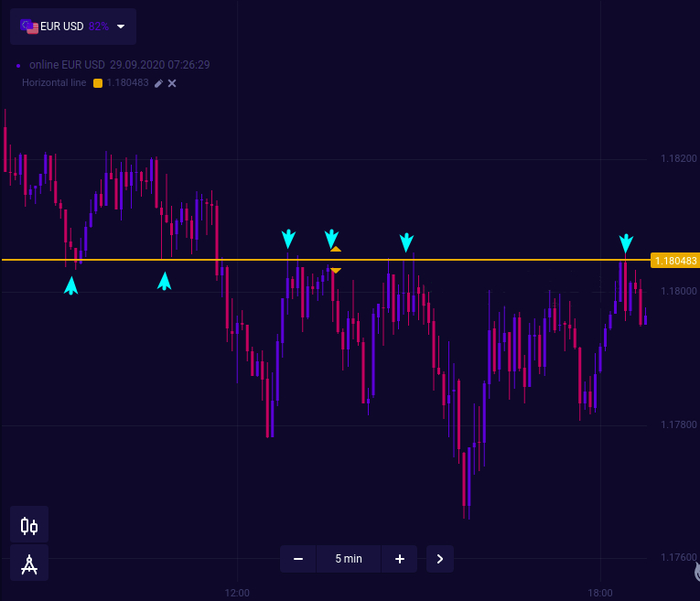Click the 82% payout percentage
700x601 pixels.
click(x=99, y=27)
